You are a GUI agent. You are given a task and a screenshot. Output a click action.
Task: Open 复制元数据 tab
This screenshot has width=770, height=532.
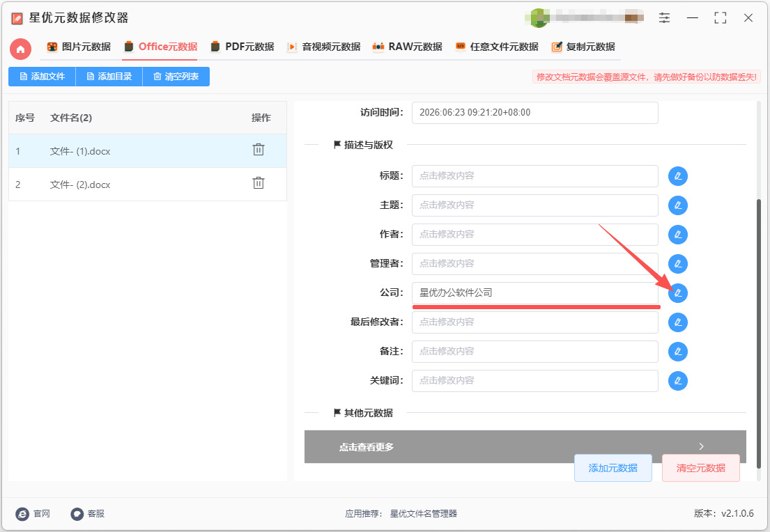pos(583,47)
